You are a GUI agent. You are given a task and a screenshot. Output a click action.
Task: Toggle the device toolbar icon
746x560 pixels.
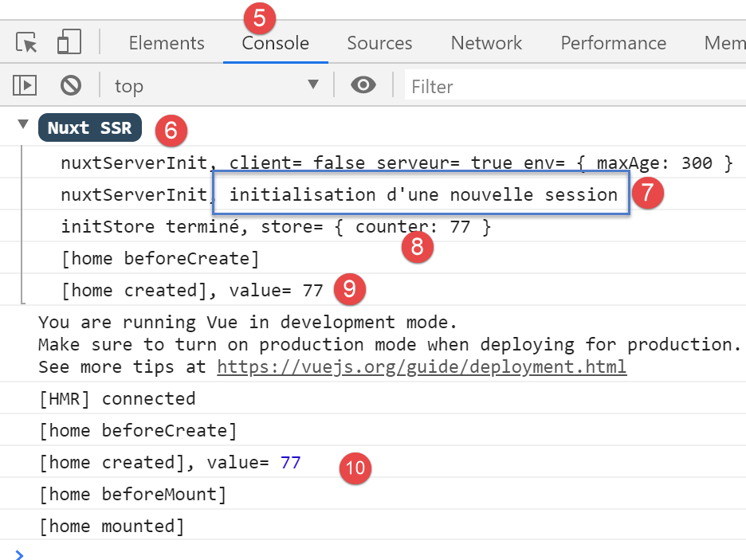coord(69,43)
